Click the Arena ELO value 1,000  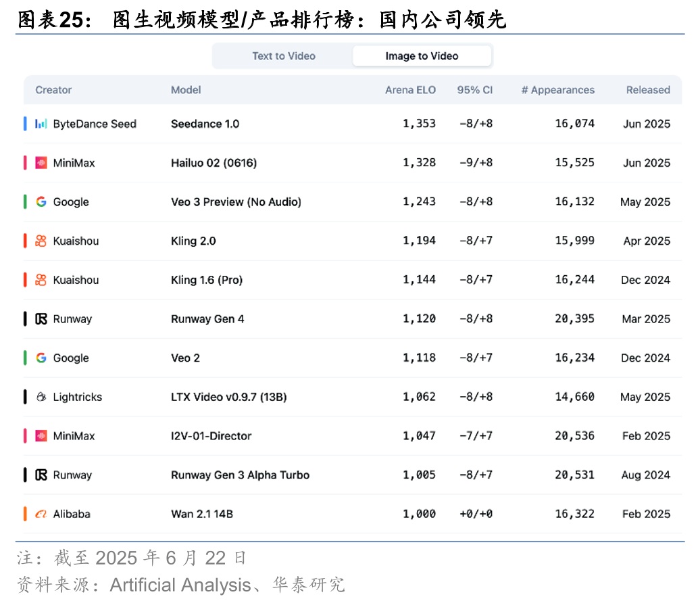[419, 514]
